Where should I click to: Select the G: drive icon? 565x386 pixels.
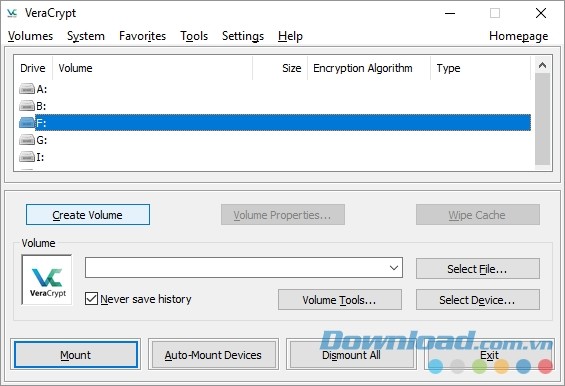tap(27, 140)
